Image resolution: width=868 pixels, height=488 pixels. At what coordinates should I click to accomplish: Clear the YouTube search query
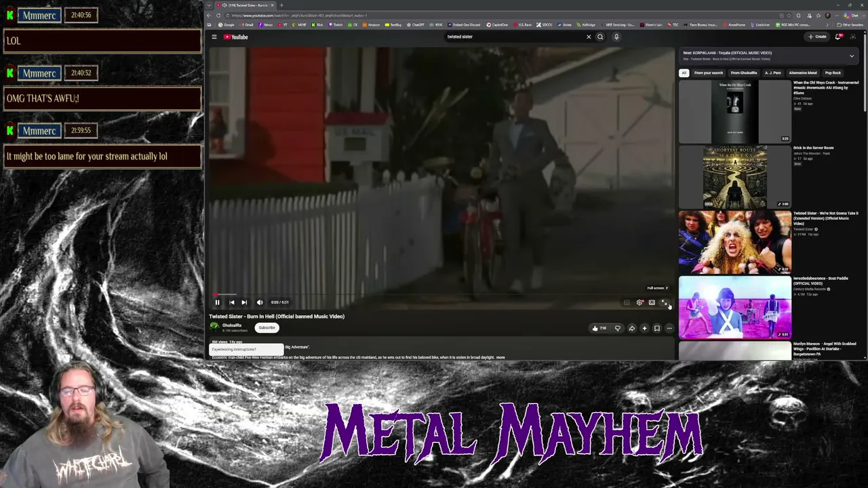589,37
